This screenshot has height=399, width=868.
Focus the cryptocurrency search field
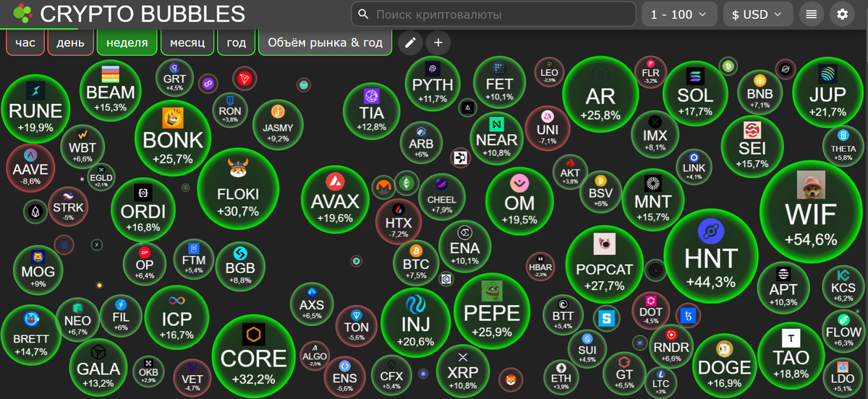pos(493,14)
